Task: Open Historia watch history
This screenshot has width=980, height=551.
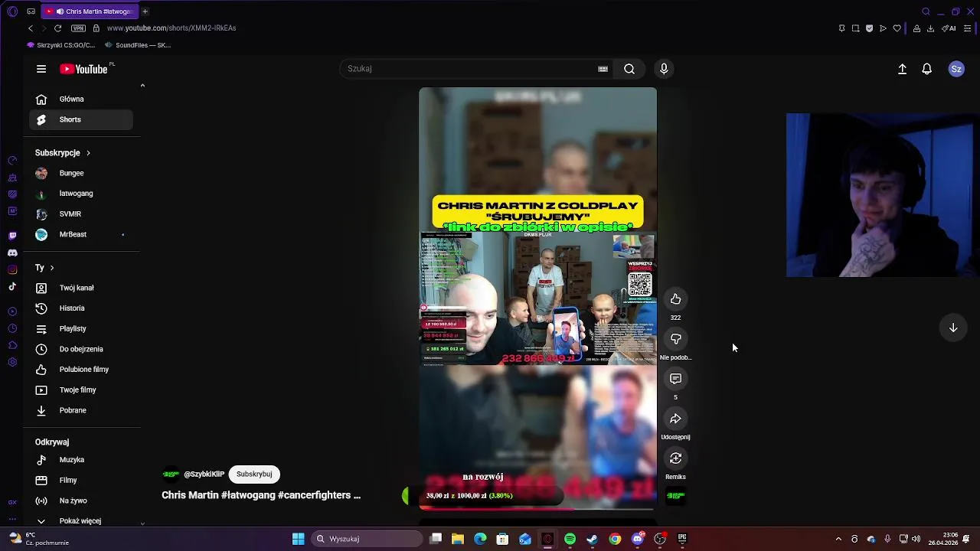Action: click(81, 308)
